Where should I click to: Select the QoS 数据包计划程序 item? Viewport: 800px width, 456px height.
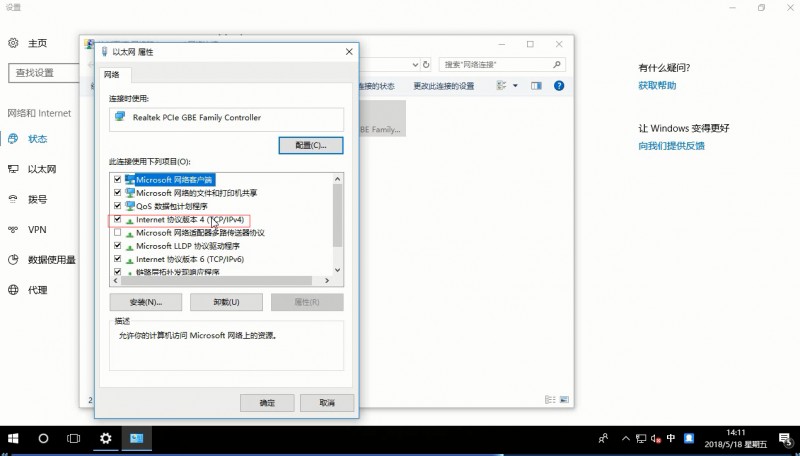click(x=171, y=206)
